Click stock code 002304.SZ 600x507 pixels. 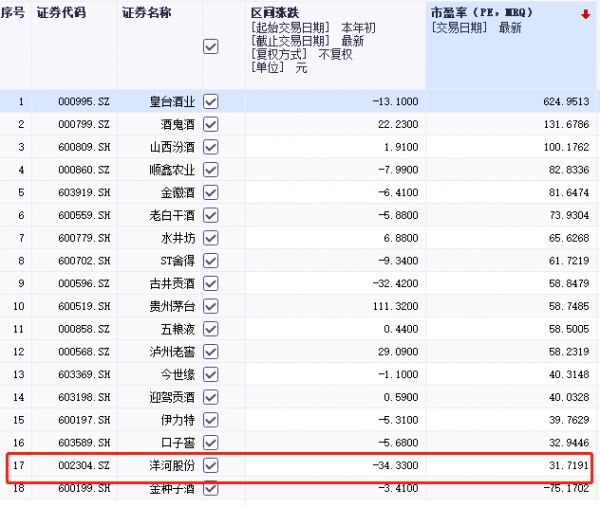point(74,465)
